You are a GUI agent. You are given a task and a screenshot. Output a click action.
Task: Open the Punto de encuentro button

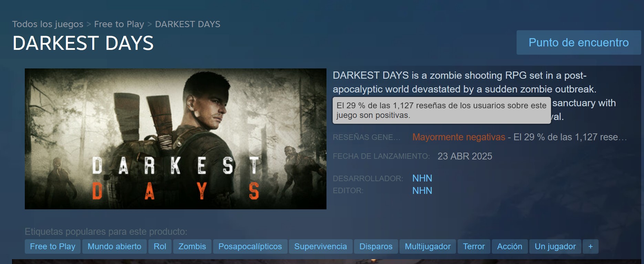click(x=579, y=42)
